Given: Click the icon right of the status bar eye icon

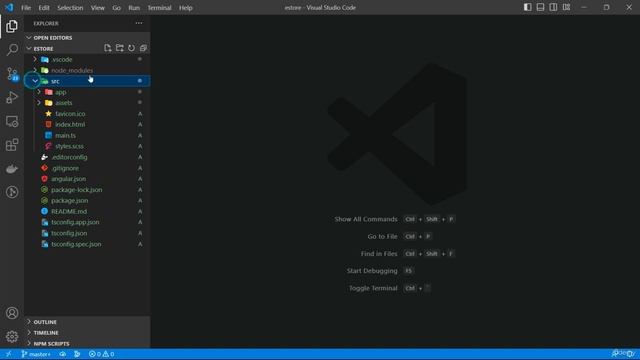Looking at the screenshot, I should (77, 354).
